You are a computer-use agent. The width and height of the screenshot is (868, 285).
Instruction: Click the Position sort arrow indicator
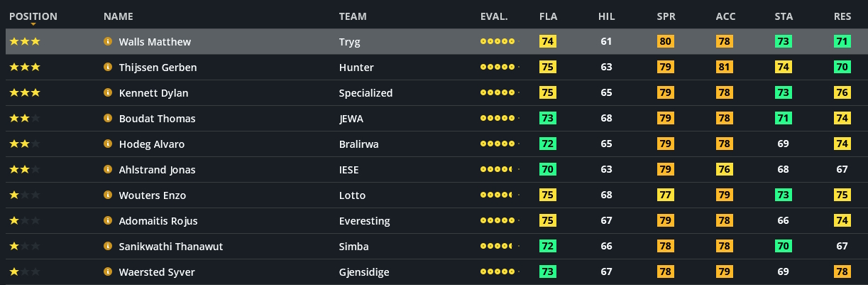pos(33,25)
